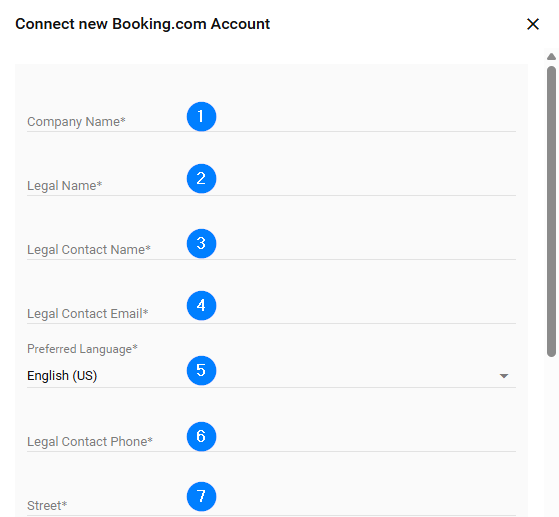Click the Legal Contact Phone field
The height and width of the screenshot is (517, 559).
pos(271,441)
